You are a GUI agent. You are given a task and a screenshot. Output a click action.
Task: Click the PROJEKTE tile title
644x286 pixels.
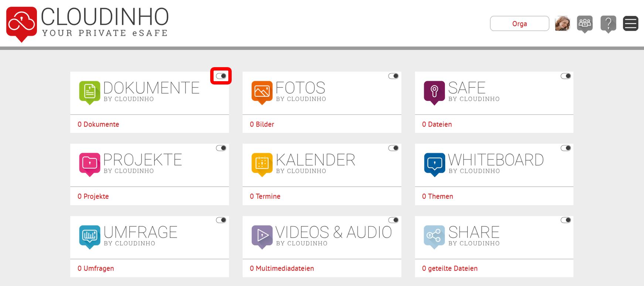coord(143,160)
